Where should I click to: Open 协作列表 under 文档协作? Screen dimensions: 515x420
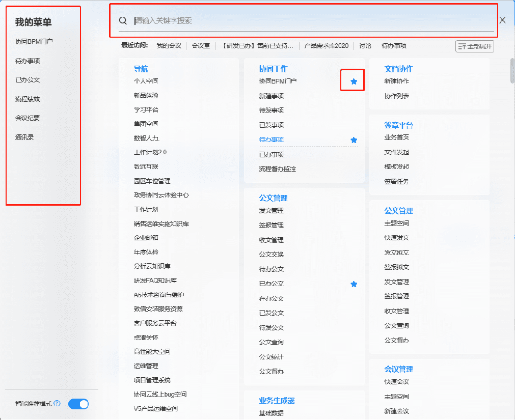coord(397,96)
